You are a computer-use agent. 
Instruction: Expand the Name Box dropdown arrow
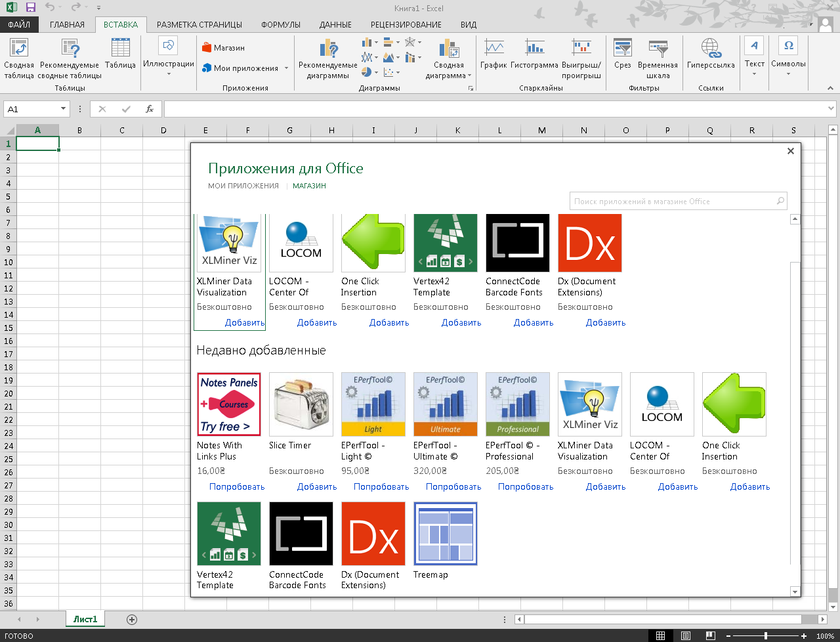coord(63,109)
